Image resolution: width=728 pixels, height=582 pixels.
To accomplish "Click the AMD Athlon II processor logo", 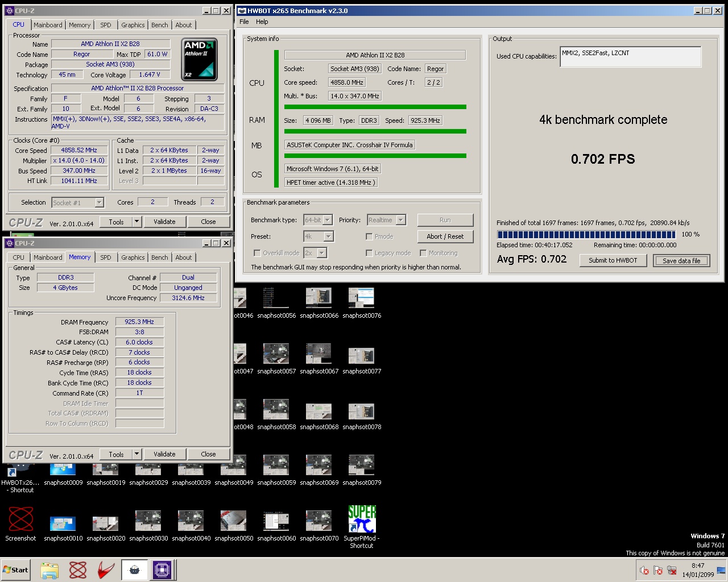I will [199, 59].
